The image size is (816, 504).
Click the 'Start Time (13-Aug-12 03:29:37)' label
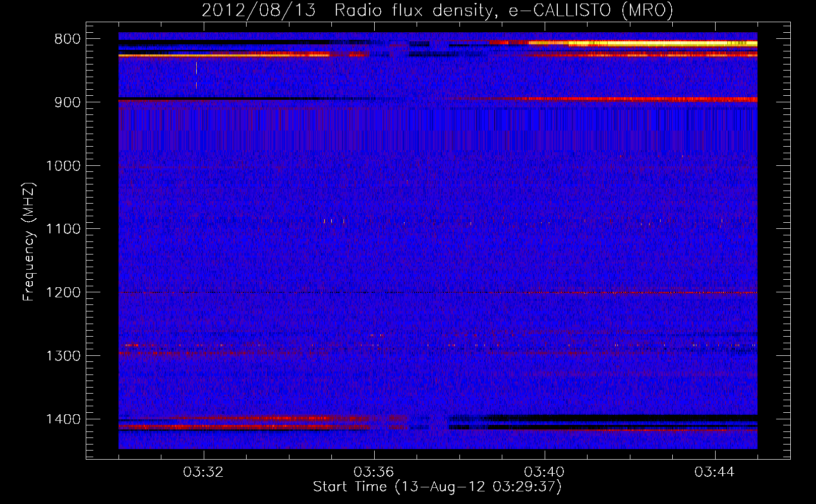coord(437,487)
